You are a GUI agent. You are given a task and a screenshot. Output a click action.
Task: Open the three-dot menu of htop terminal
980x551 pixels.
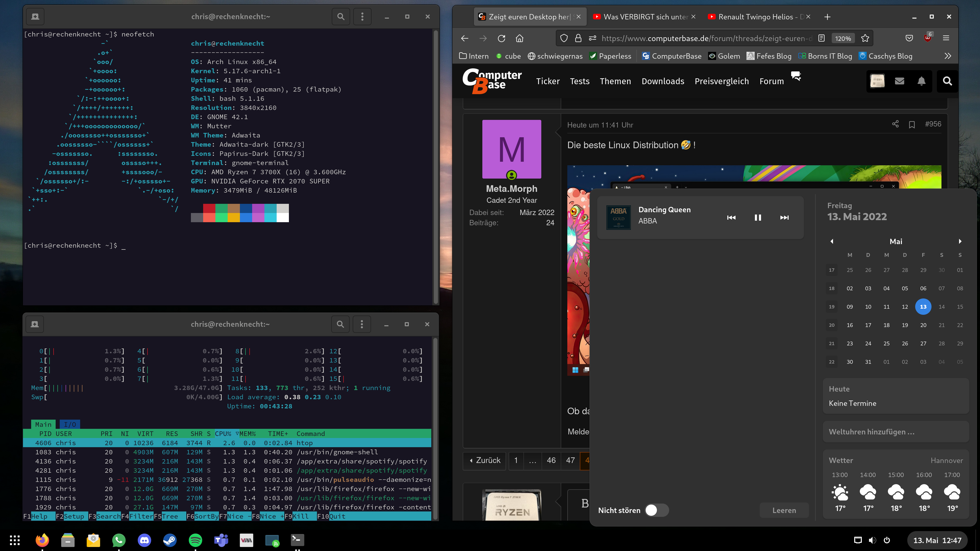(x=362, y=324)
